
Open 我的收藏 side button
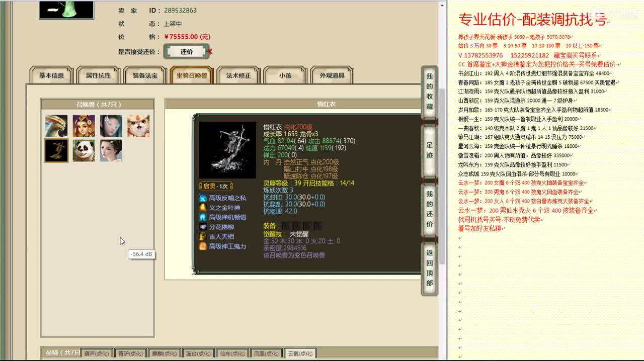[x=429, y=92]
